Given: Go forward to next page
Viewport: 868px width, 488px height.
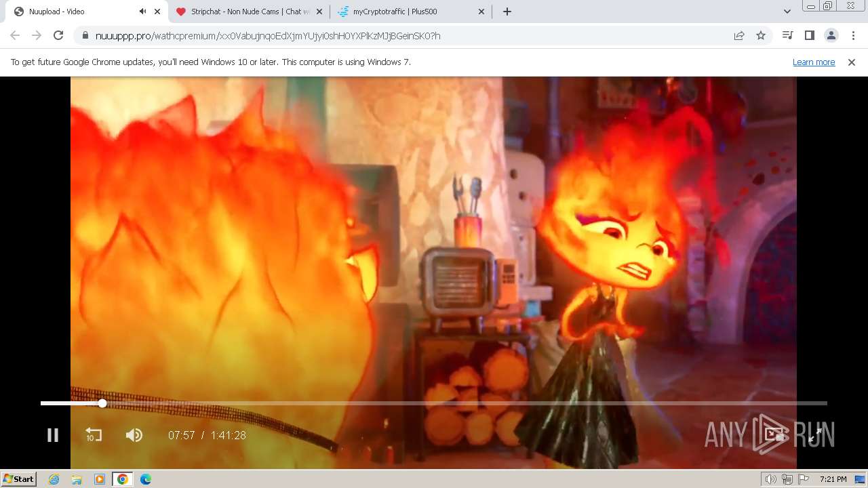Looking at the screenshot, I should (37, 35).
